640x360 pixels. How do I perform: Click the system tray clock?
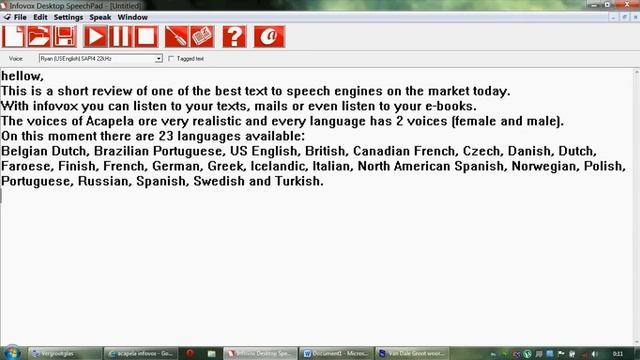point(618,354)
